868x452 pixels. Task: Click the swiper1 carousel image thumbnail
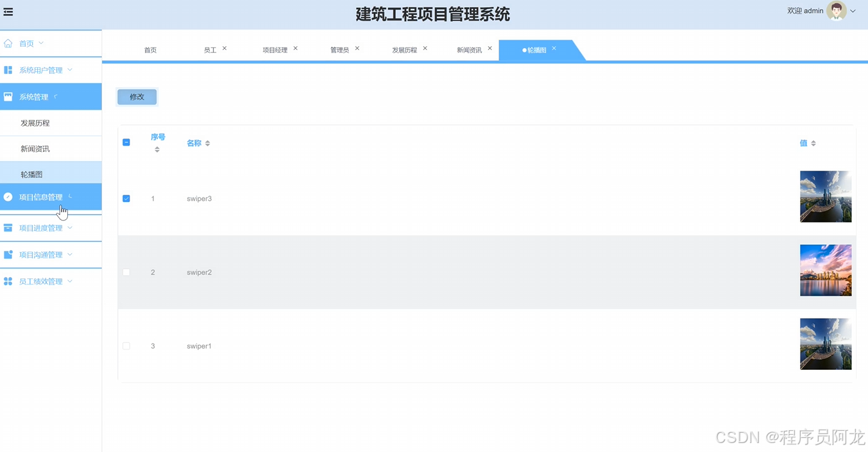pos(826,344)
